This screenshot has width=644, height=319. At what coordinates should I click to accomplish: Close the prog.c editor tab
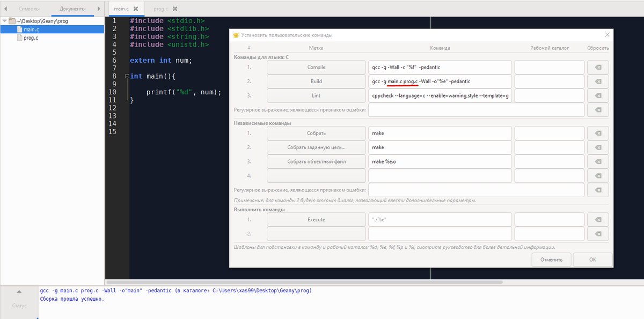click(x=175, y=9)
